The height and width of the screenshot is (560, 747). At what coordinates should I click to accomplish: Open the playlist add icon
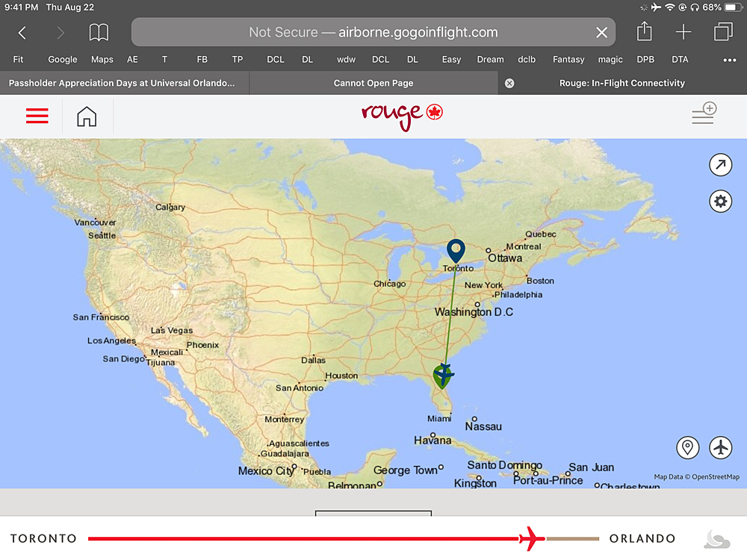704,113
